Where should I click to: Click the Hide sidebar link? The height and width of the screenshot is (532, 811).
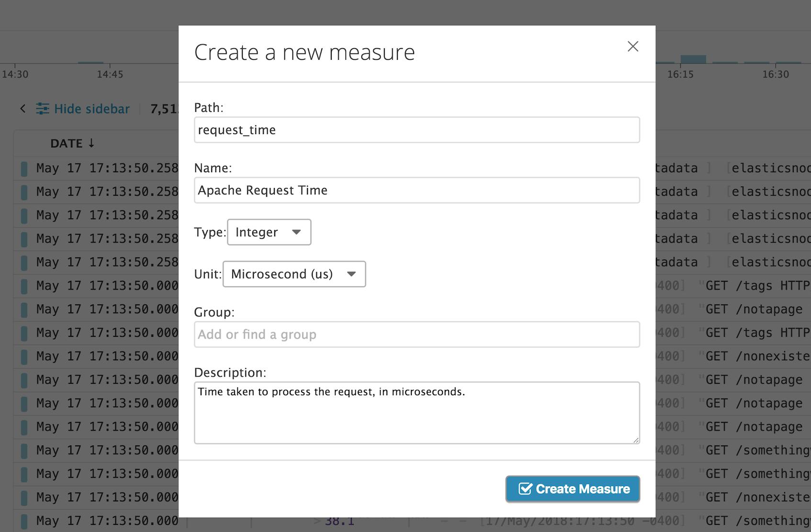91,109
